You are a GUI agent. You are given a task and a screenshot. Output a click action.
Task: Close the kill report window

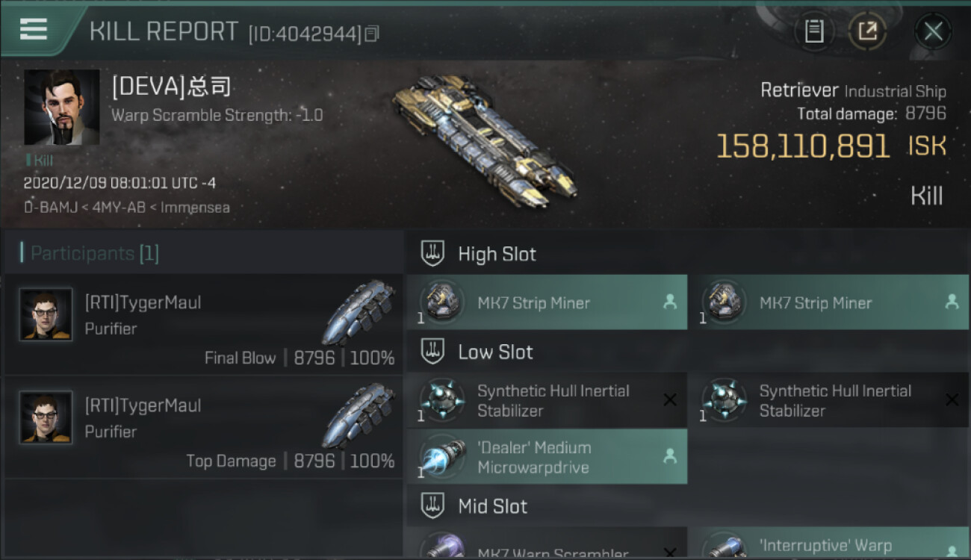pos(933,31)
